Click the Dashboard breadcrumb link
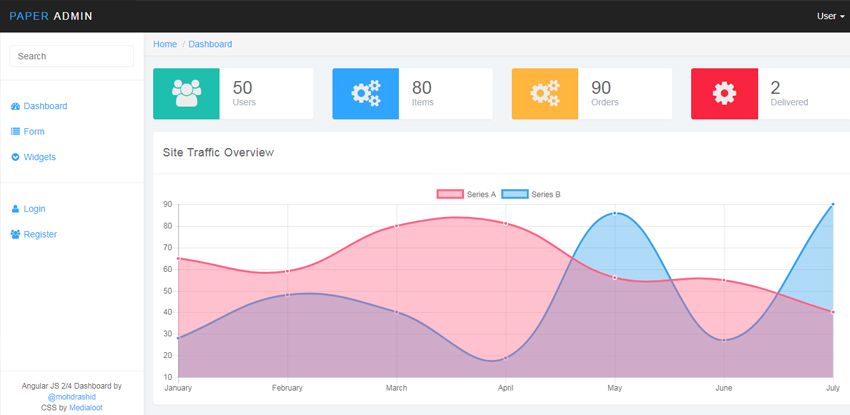 (210, 44)
